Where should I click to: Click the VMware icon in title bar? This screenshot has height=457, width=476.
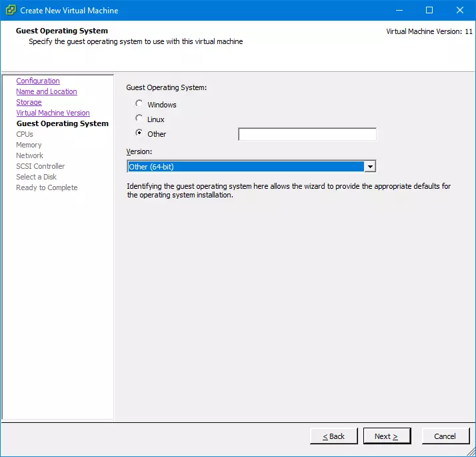10,10
